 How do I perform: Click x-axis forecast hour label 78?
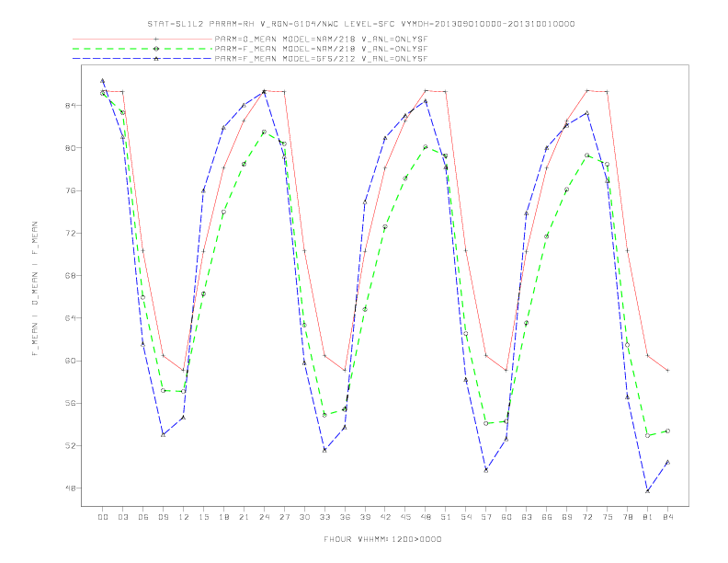(628, 517)
